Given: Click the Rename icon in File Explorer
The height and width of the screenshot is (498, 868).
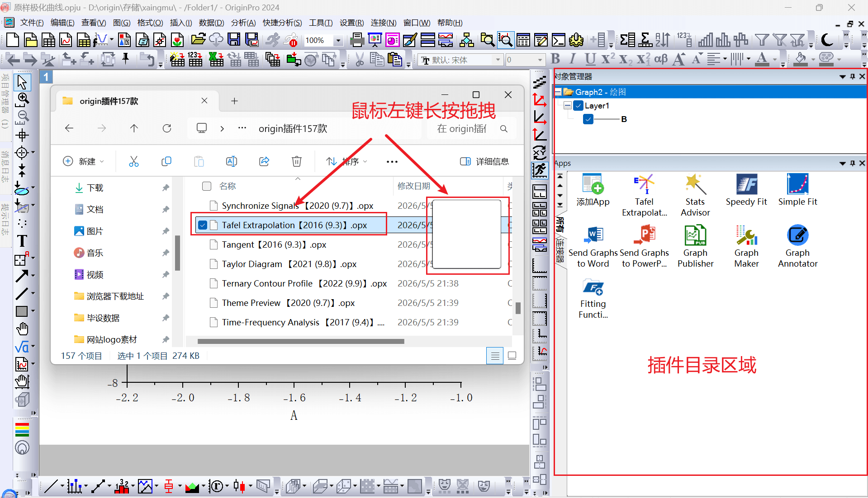Looking at the screenshot, I should [232, 161].
